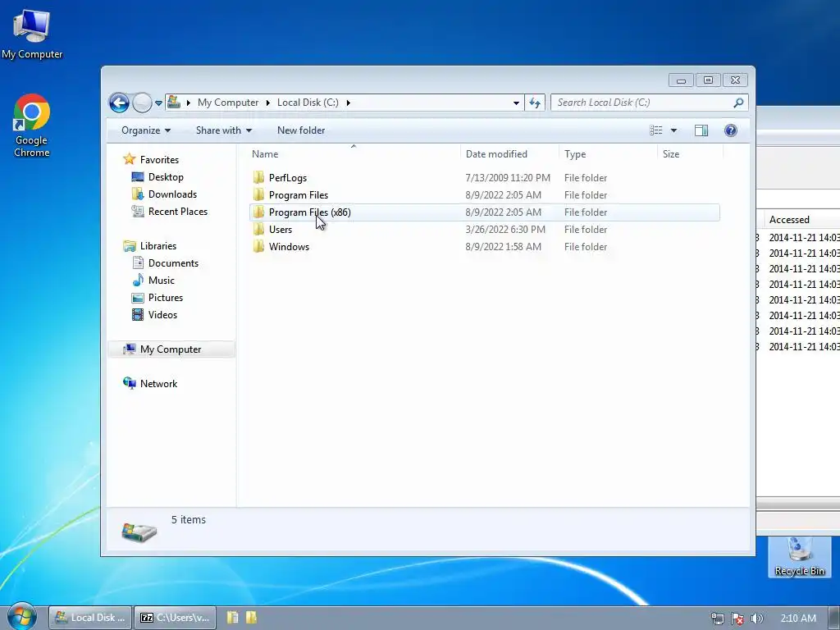Select the Program Files folder icon
Viewport: 840px width, 630px height.
pyautogui.click(x=258, y=194)
